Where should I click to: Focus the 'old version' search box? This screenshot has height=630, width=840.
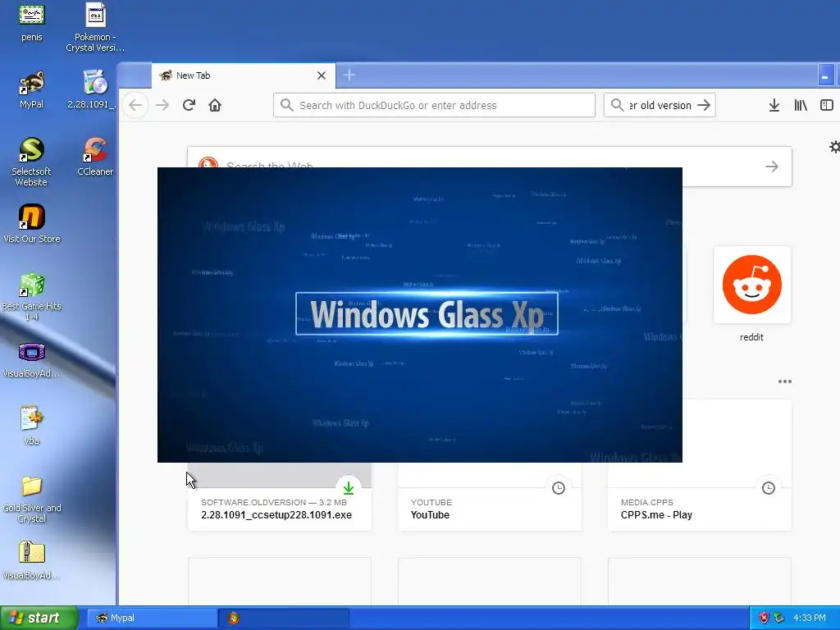(660, 105)
